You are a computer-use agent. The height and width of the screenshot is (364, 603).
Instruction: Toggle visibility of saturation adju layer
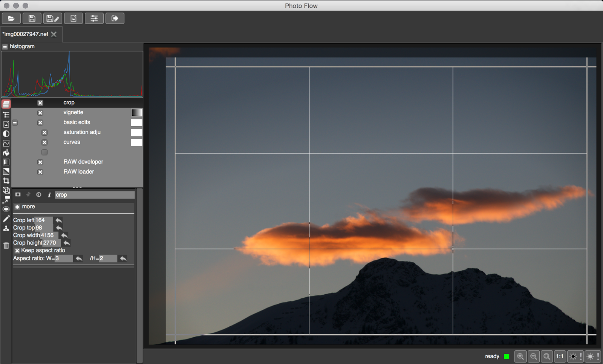(x=44, y=133)
